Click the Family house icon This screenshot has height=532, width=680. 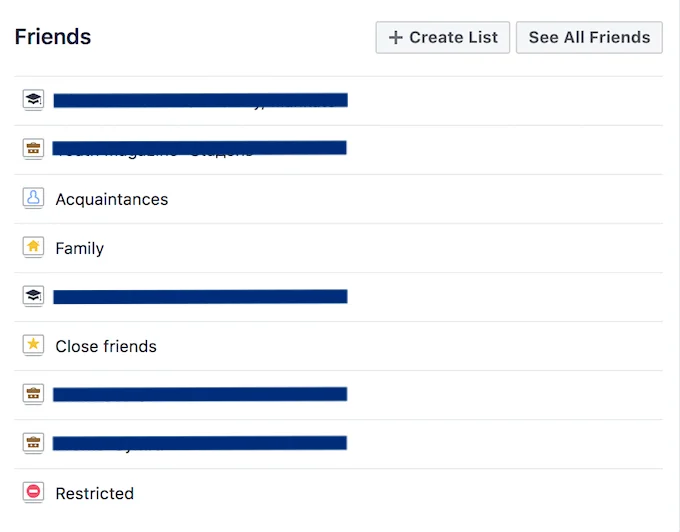pyautogui.click(x=33, y=247)
